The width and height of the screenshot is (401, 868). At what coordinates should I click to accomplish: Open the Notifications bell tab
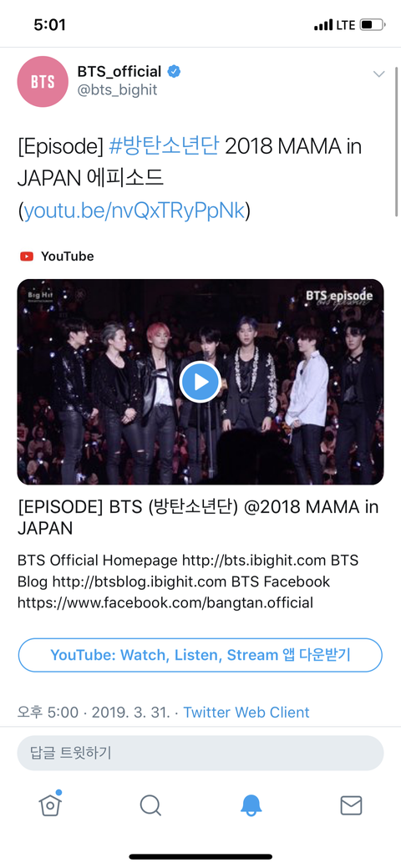251,805
